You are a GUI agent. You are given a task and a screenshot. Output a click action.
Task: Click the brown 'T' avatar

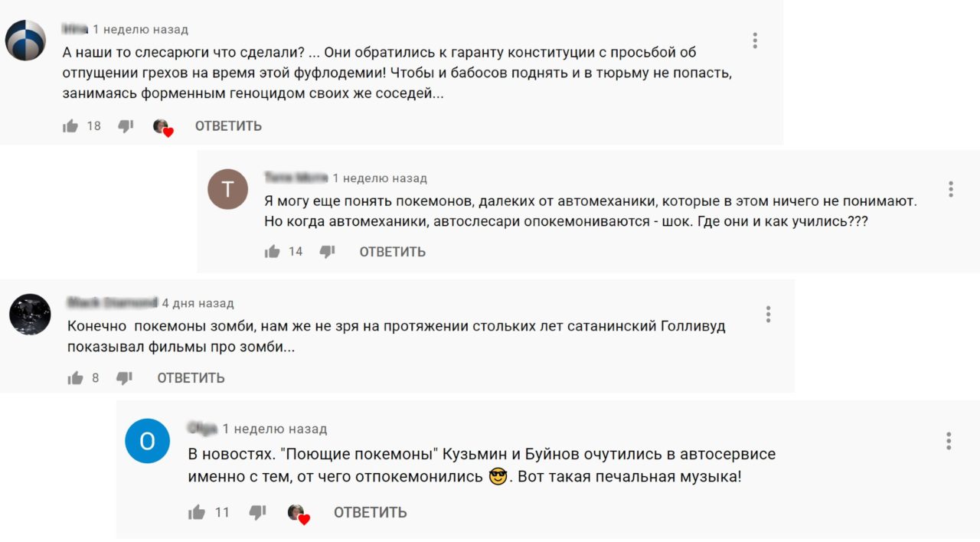(228, 189)
